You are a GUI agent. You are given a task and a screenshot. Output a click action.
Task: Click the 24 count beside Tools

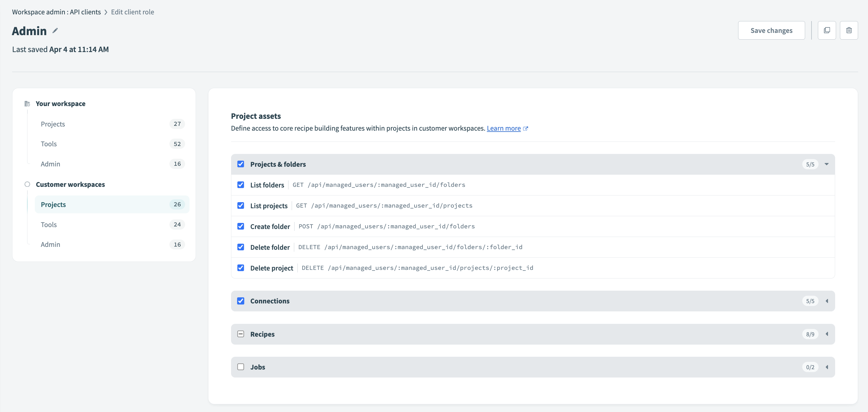pyautogui.click(x=177, y=225)
